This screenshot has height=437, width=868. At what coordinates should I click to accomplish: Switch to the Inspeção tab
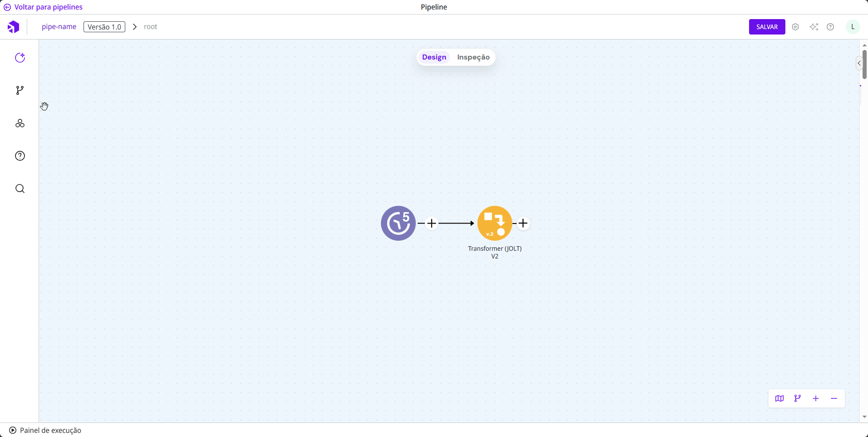point(473,57)
